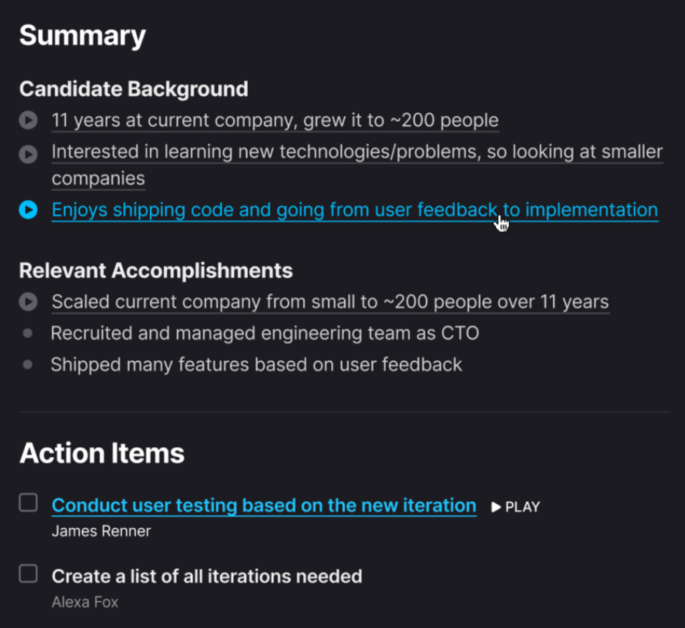Image resolution: width=685 pixels, height=628 pixels.
Task: Click bullet beside "Shipped many features"
Action: (x=28, y=365)
